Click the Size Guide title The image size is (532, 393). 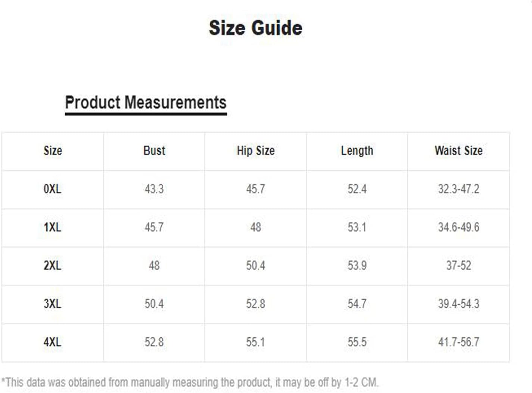(255, 28)
